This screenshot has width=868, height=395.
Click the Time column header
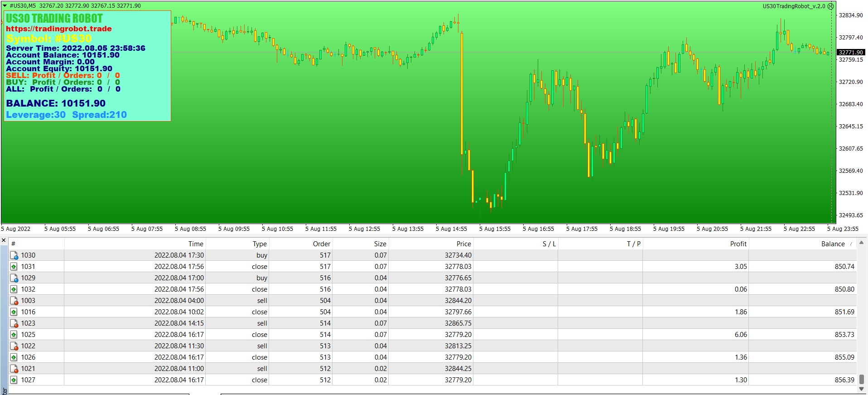(x=135, y=244)
